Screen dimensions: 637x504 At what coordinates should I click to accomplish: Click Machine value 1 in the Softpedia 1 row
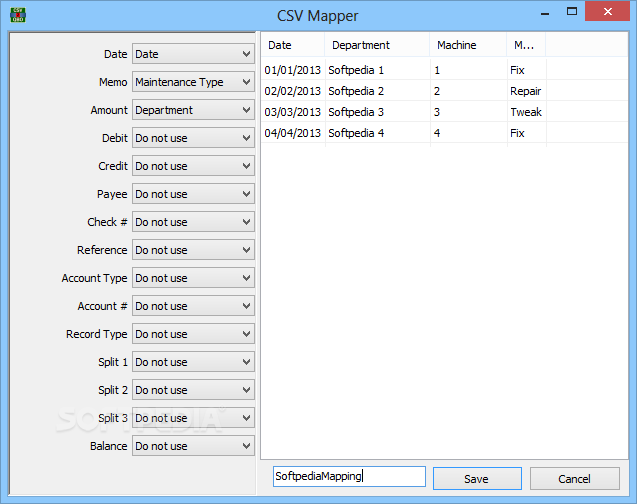[469, 70]
